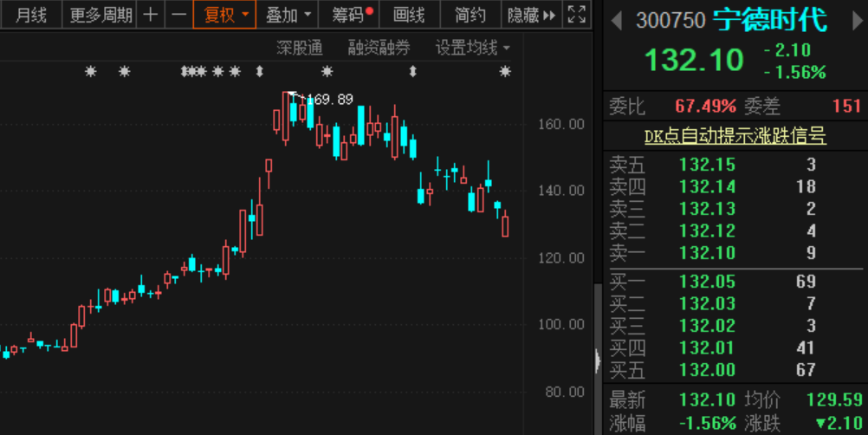This screenshot has height=435, width=868.
Task: Click the minus zoom-out button
Action: point(178,15)
